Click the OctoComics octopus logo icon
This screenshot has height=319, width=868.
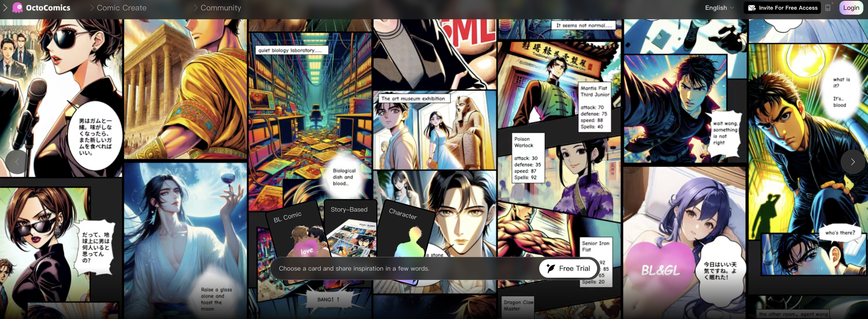(x=17, y=7)
